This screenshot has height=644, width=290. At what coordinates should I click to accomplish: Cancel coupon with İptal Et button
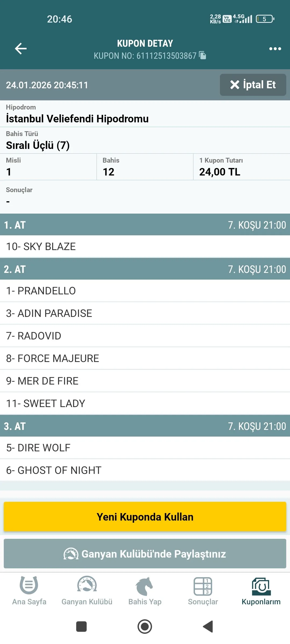click(x=253, y=85)
